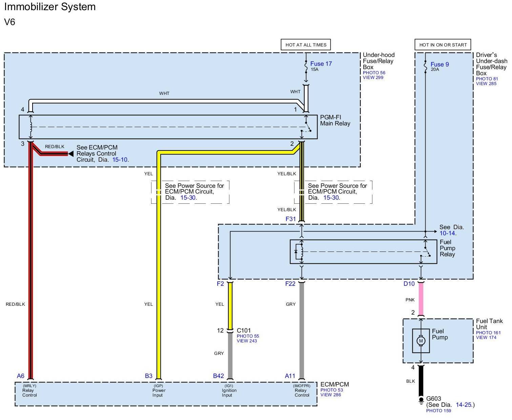Image resolution: width=512 pixels, height=420 pixels.
Task: Follow the diagram 15-10 link
Action: [120, 160]
